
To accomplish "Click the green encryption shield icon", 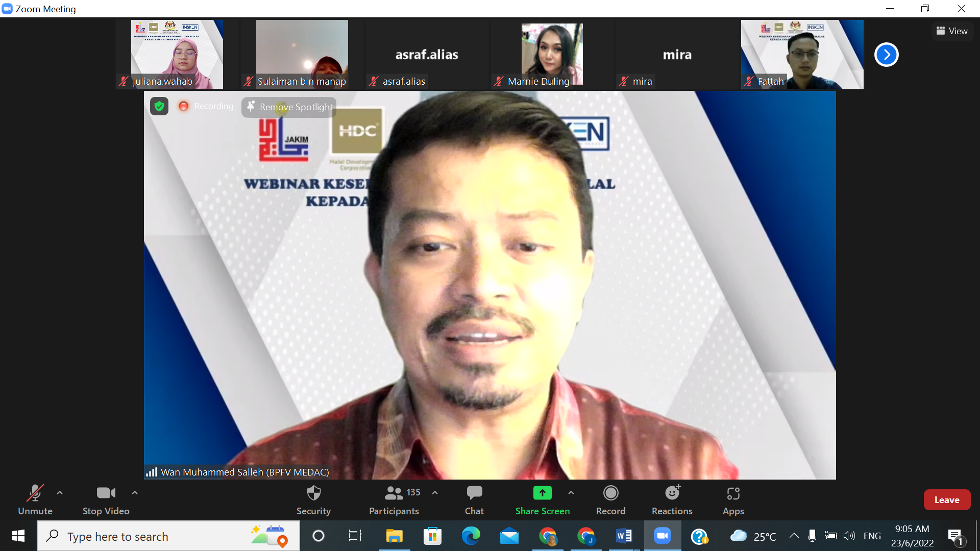I will (159, 106).
